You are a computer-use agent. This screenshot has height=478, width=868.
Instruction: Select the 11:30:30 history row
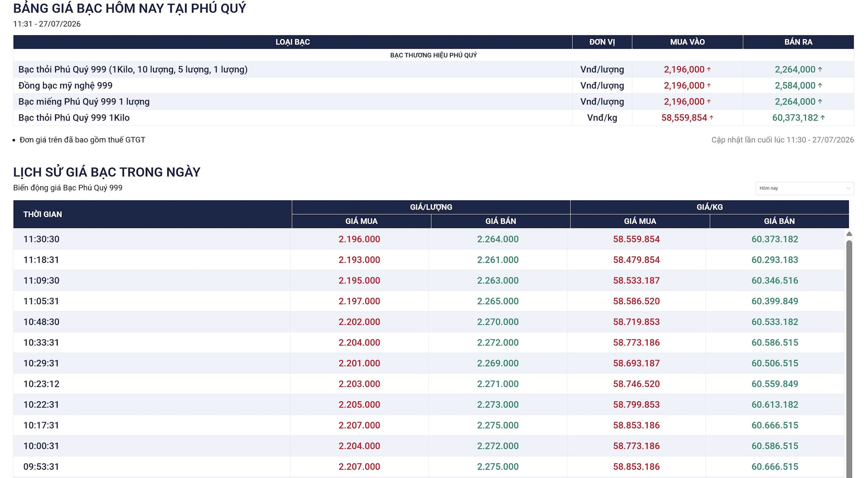(x=428, y=239)
